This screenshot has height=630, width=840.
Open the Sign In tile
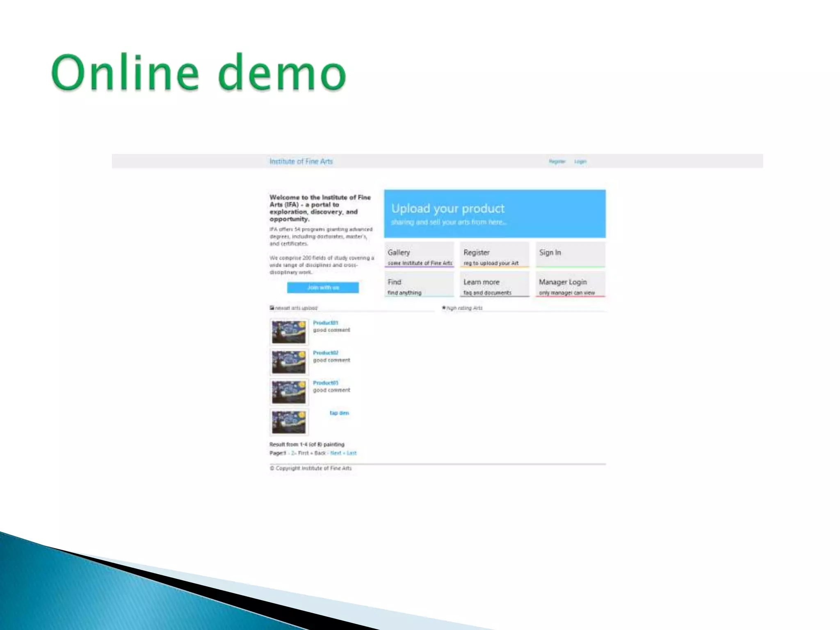pos(570,255)
